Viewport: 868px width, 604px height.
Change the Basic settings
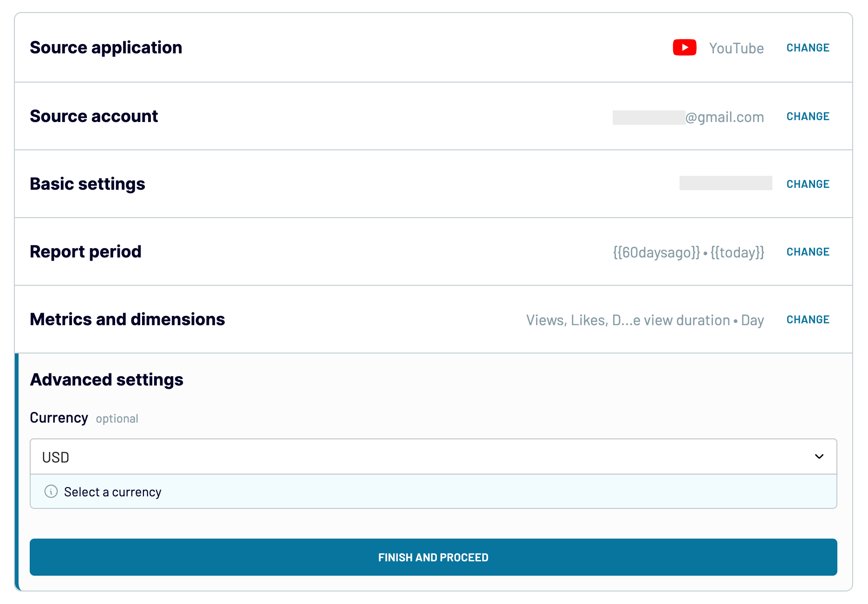pos(808,184)
